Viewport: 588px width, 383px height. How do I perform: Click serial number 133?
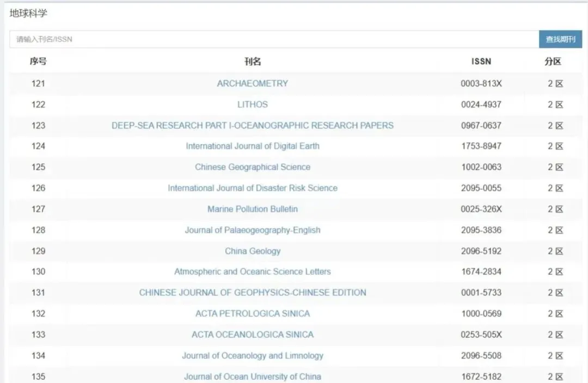(x=38, y=335)
